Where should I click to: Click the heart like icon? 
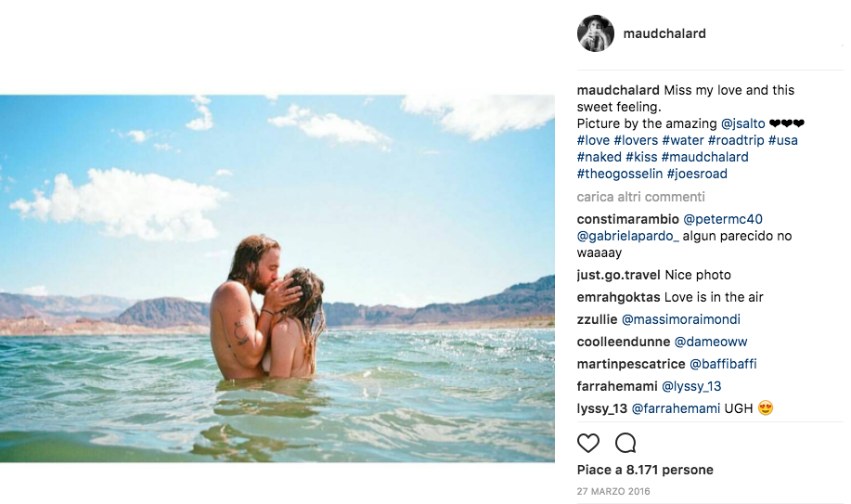588,442
